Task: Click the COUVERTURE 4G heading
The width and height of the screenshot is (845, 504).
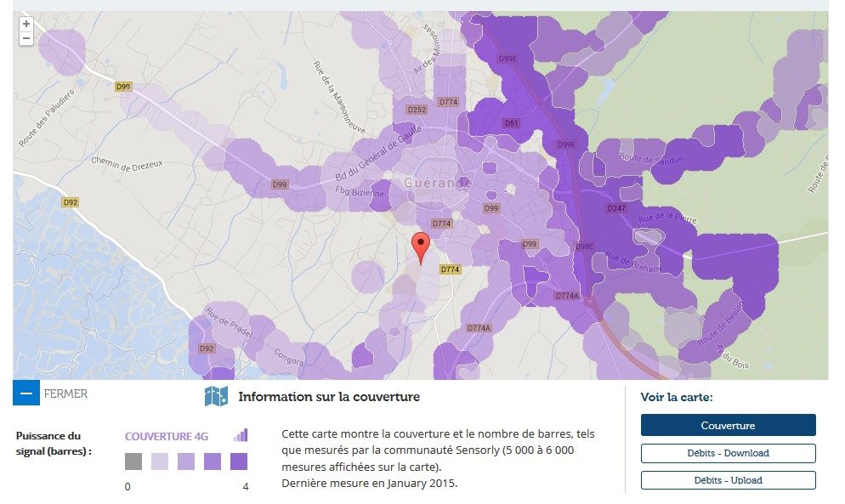Action: 166,435
